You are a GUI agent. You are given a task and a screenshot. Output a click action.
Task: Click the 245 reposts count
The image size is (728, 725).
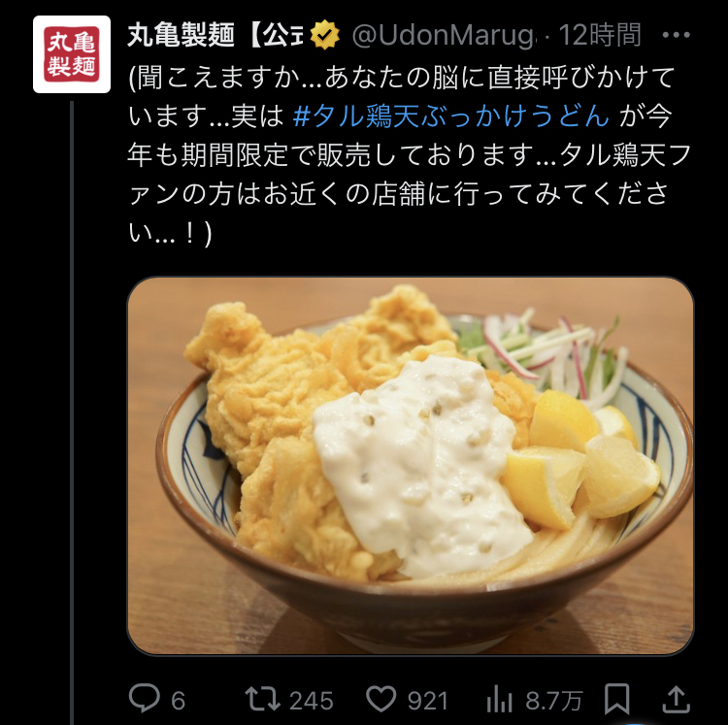click(x=311, y=701)
